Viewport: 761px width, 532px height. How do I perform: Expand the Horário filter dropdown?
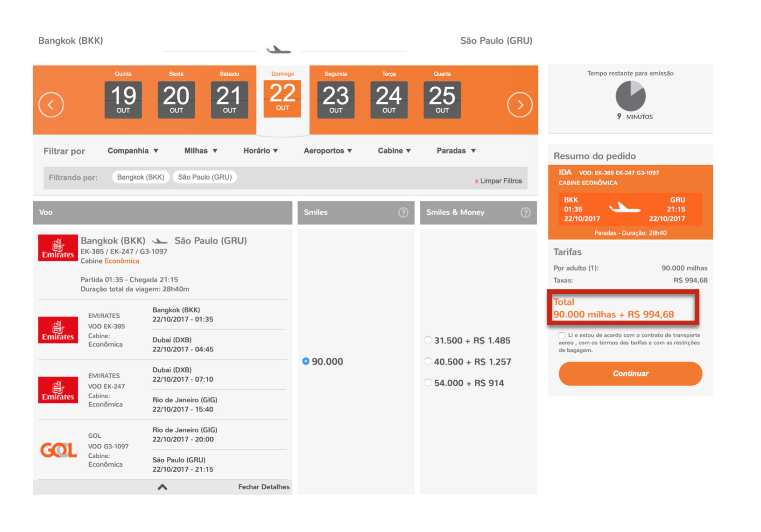pos(261,151)
